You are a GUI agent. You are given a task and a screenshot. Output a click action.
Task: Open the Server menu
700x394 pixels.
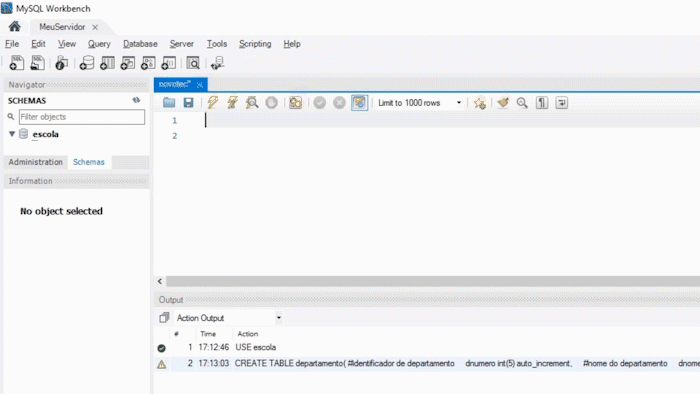[x=181, y=44]
